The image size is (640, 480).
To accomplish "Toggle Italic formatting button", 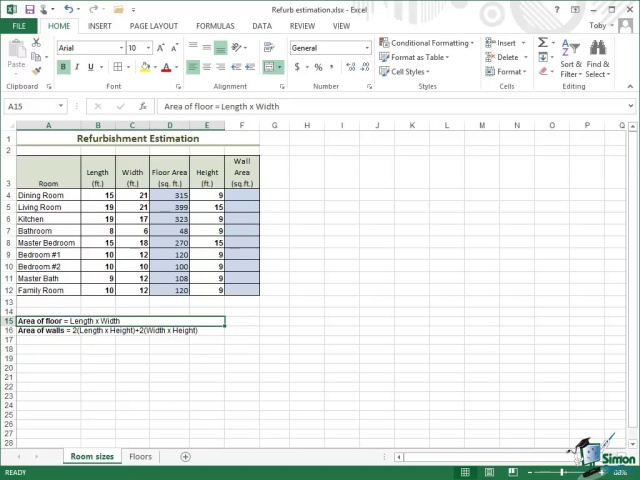I will pyautogui.click(x=77, y=67).
